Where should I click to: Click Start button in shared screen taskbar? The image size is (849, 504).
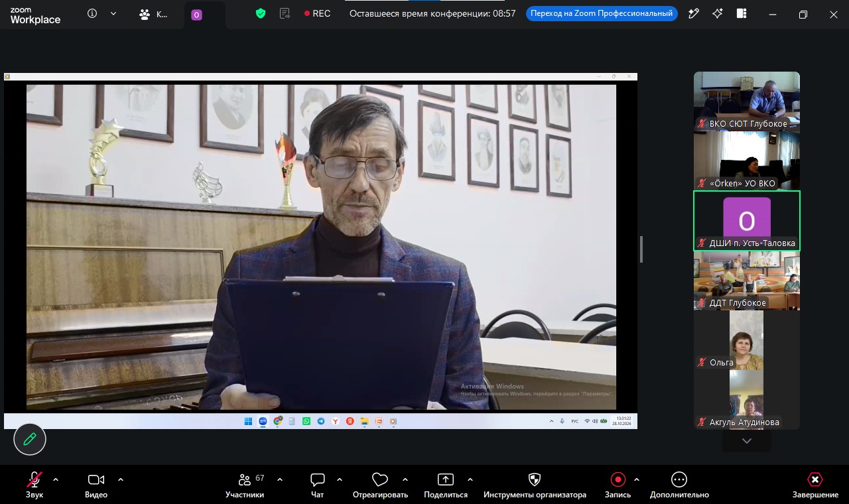249,421
